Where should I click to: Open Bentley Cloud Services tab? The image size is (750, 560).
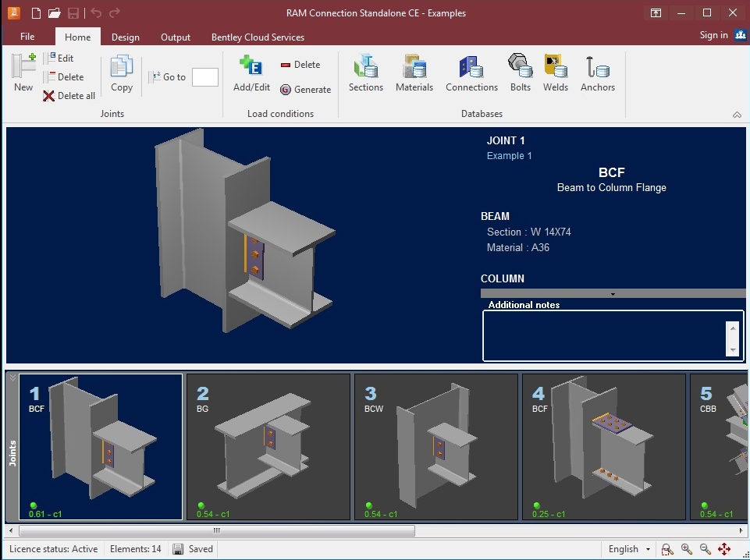coord(258,37)
